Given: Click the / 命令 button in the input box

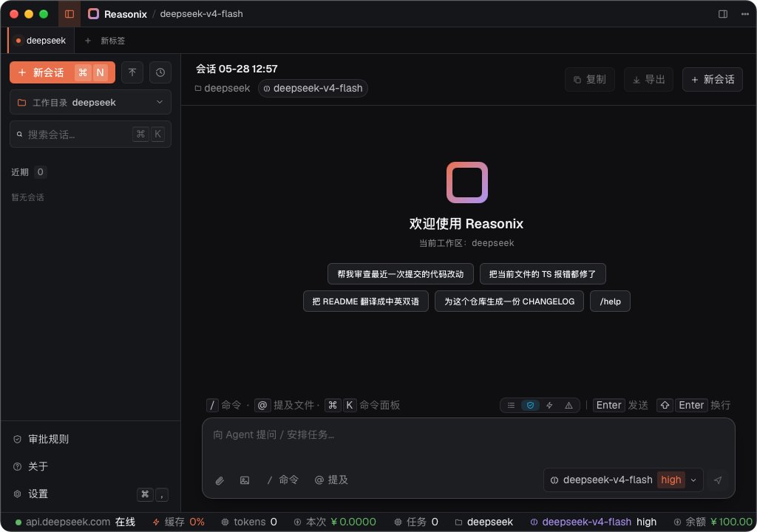Looking at the screenshot, I should 283,480.
